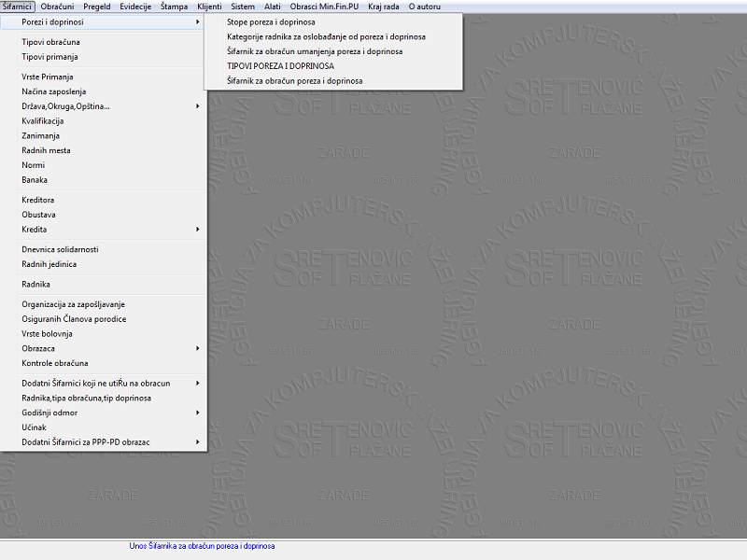This screenshot has width=747, height=560.
Task: Select Šifarnik za obračun umanjenja poreza
Action: [315, 51]
